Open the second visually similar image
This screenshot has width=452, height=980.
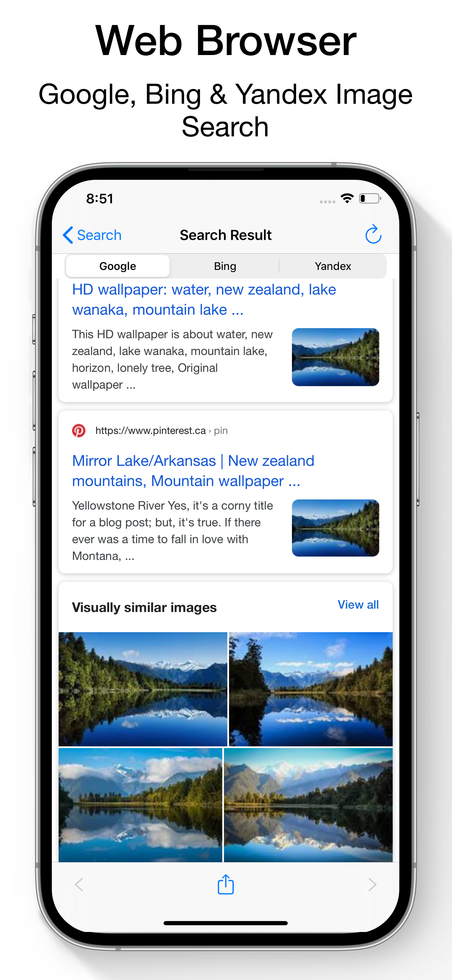click(310, 689)
